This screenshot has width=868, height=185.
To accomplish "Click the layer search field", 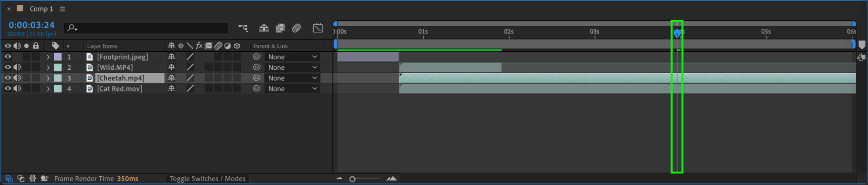I will click(x=148, y=28).
